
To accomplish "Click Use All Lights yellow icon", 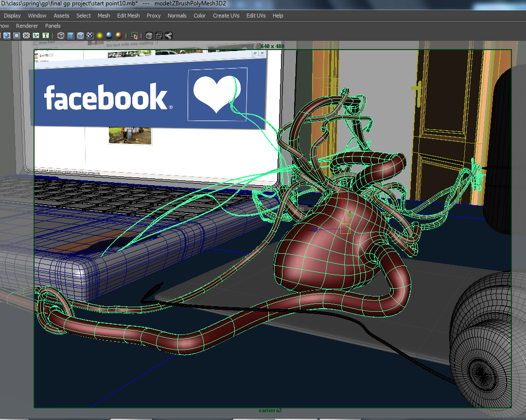I will coord(100,35).
